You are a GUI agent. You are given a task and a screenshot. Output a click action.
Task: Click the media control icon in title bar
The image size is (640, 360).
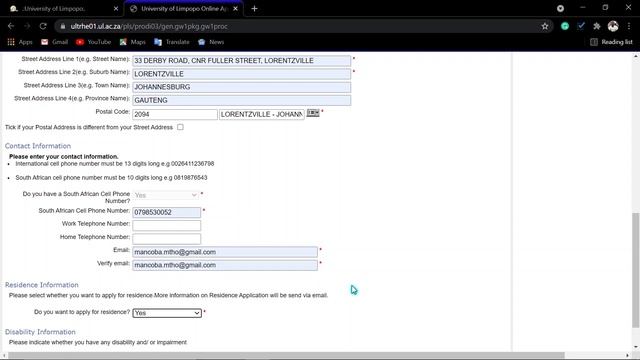[x=560, y=8]
